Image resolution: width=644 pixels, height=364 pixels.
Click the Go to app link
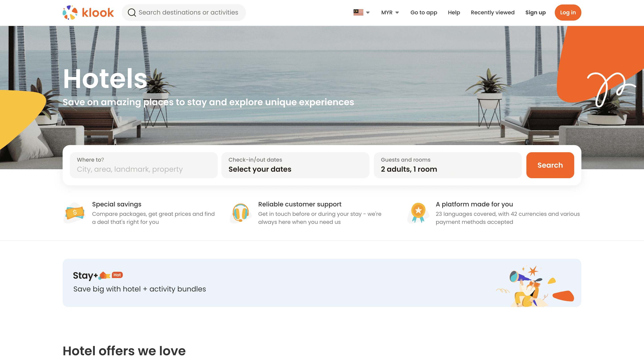coord(424,12)
